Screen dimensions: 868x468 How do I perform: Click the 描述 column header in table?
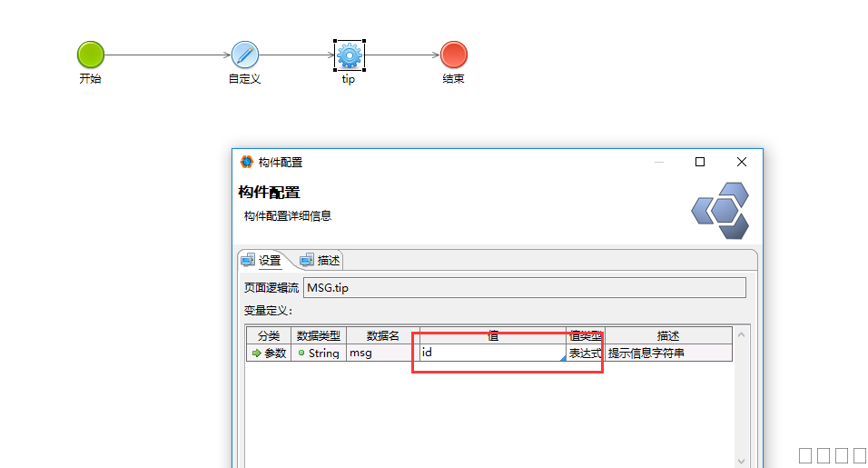click(667, 335)
